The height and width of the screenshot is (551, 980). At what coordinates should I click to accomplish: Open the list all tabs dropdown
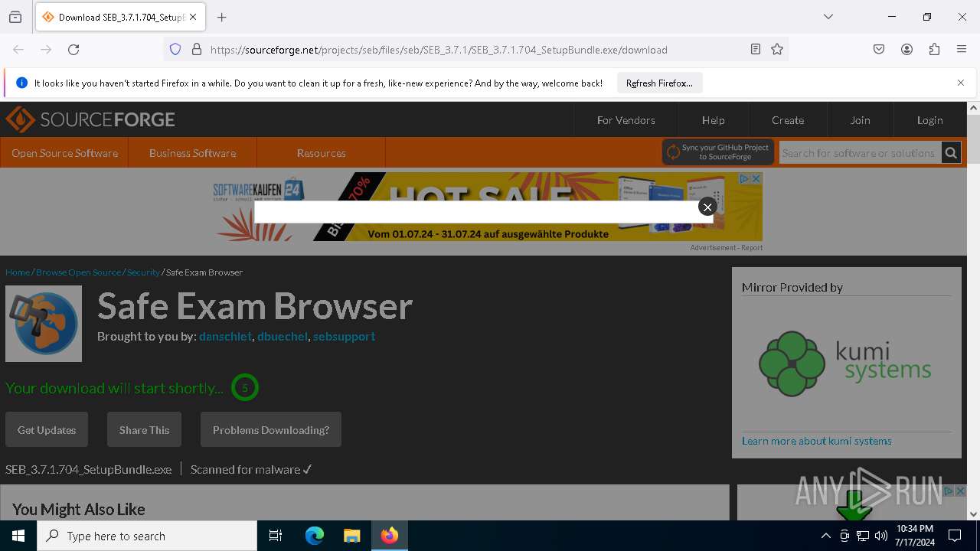[x=828, y=17]
